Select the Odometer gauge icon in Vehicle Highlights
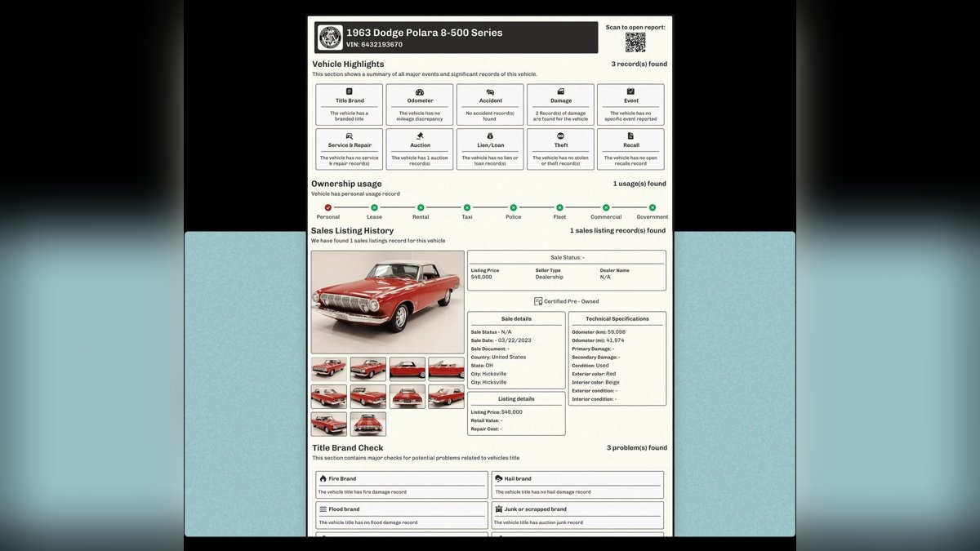This screenshot has height=551, width=980. tap(420, 91)
